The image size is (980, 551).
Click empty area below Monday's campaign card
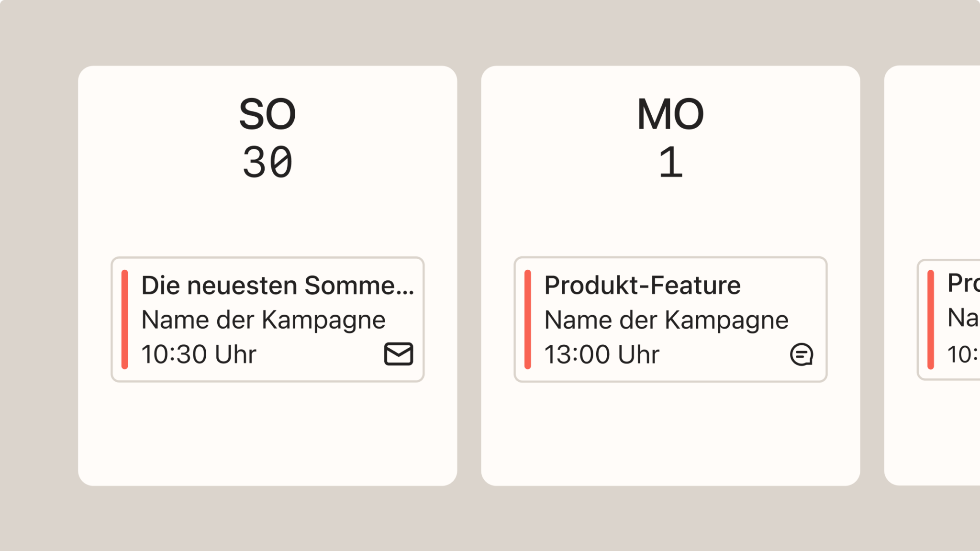[670, 433]
